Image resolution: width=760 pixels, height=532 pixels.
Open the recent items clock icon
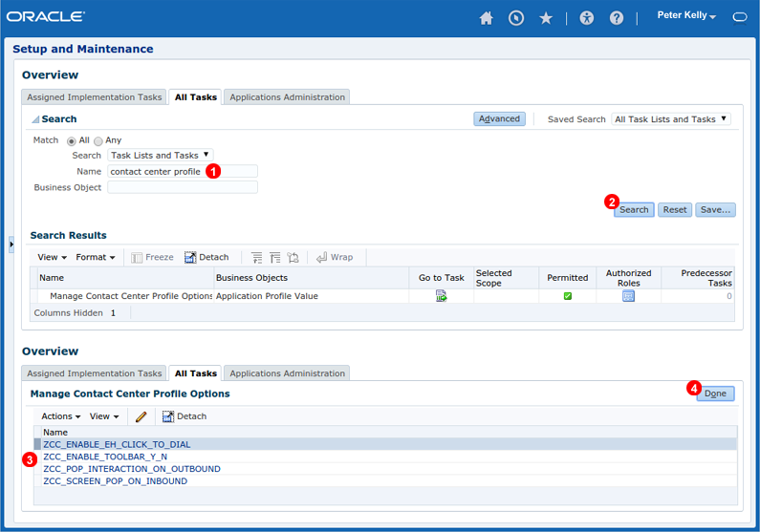coord(516,18)
